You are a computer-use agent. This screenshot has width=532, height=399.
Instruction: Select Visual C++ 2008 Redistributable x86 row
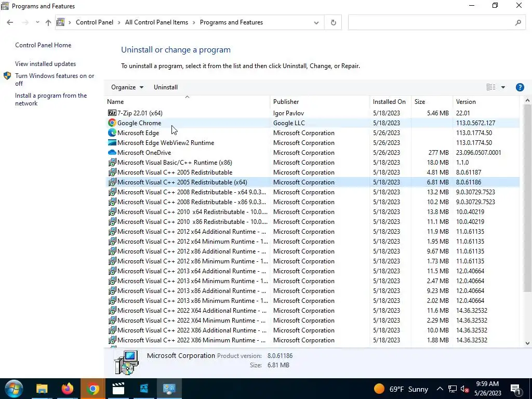point(312,202)
